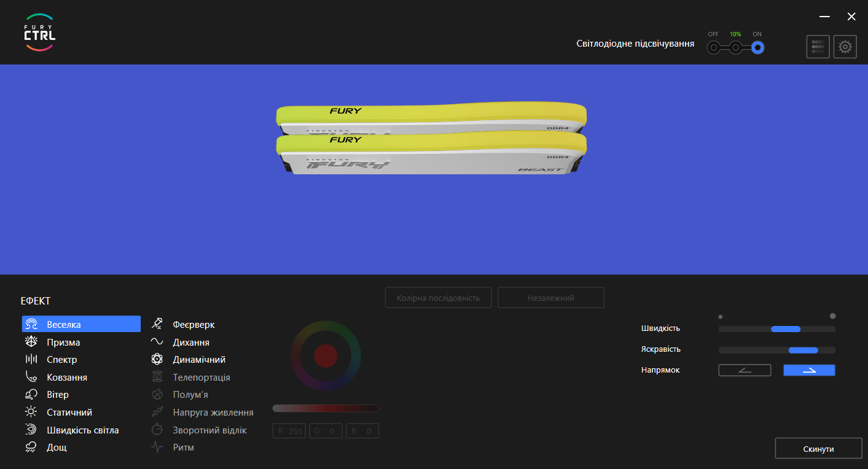Select the Ковзання effect label
This screenshot has width=868, height=469.
point(67,377)
